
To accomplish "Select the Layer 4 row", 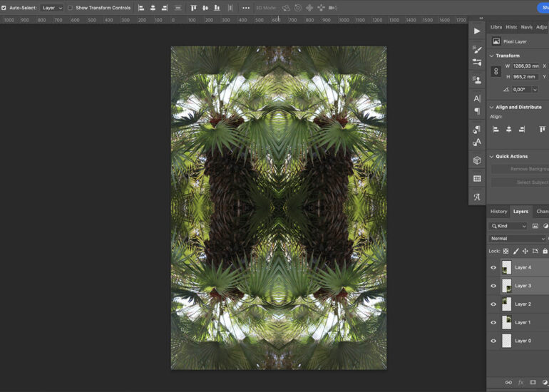I will [518, 267].
